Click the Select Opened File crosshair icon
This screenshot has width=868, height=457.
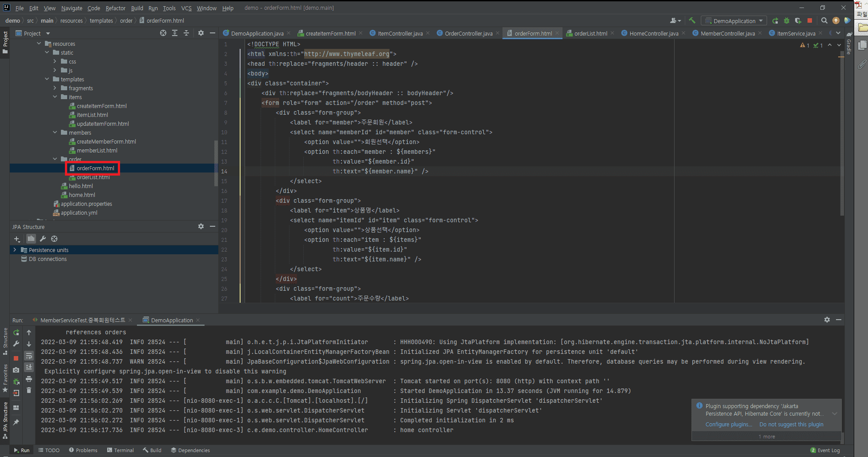(x=163, y=33)
